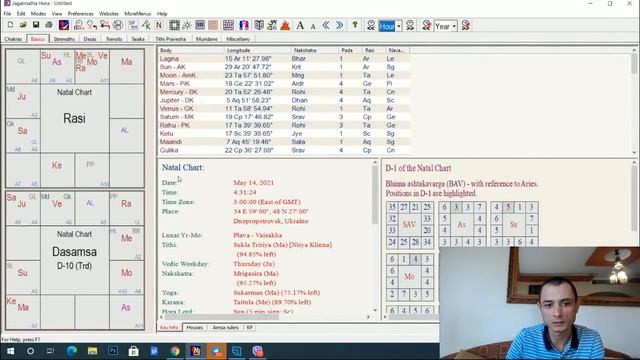Click the Save floppy disk icon
This screenshot has height=360, width=640.
click(36, 25)
